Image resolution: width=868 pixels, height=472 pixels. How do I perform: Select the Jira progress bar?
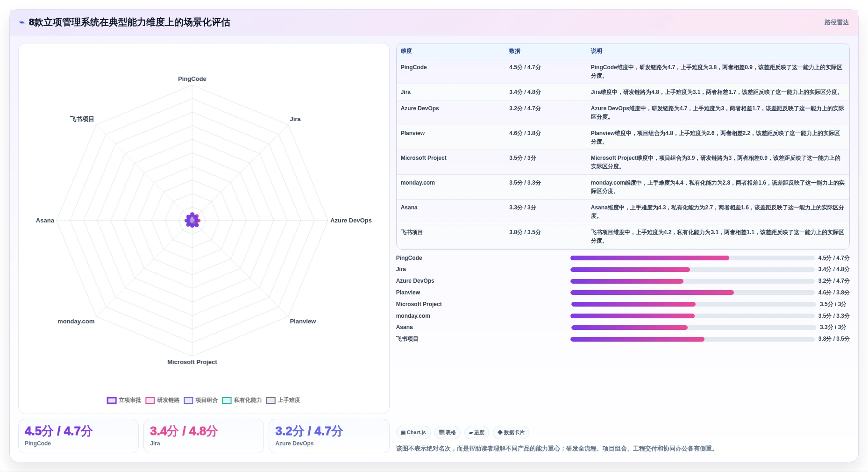click(692, 270)
